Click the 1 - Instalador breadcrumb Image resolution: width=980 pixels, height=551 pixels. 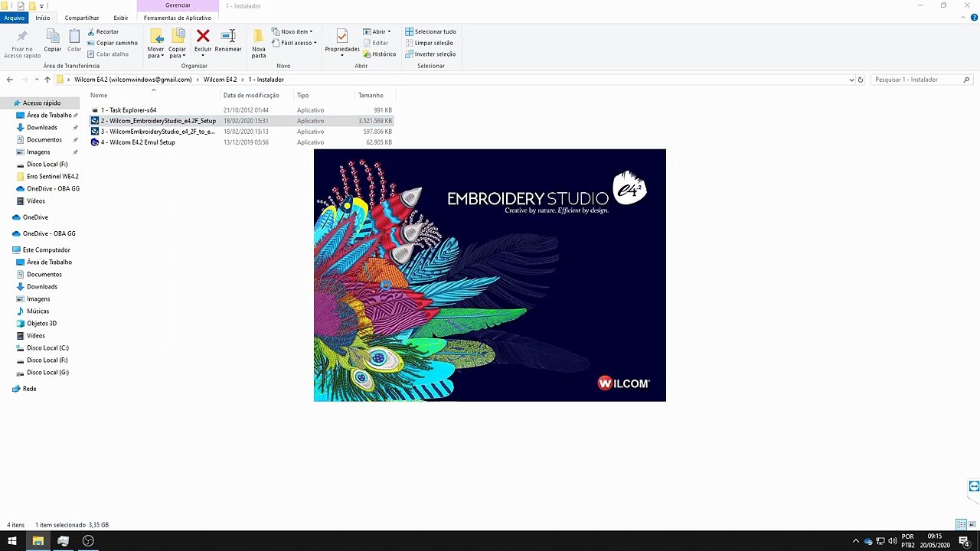pos(266,80)
